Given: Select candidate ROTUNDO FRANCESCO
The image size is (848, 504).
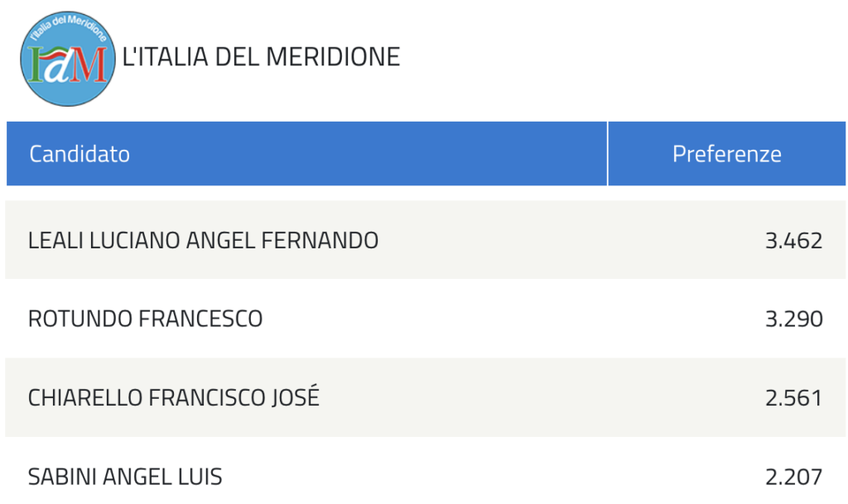Looking at the screenshot, I should [146, 319].
